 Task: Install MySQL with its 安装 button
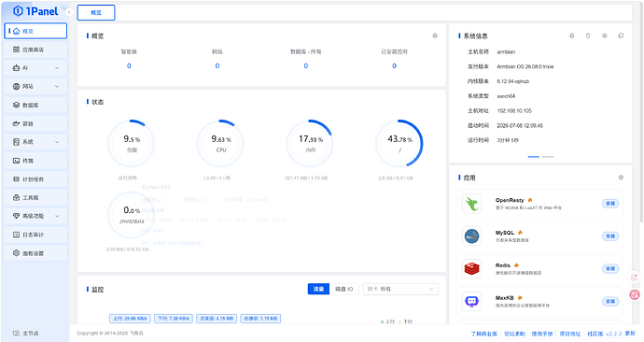(610, 236)
